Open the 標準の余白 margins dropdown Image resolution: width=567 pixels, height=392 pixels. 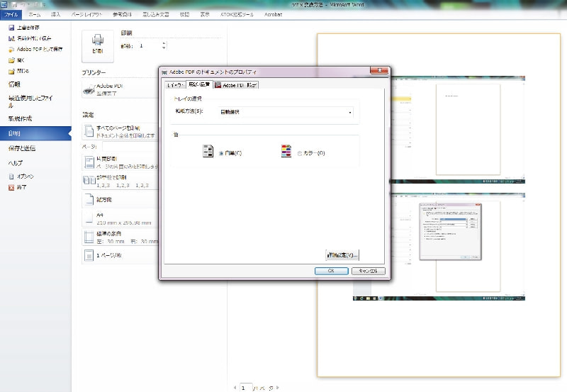pos(120,237)
